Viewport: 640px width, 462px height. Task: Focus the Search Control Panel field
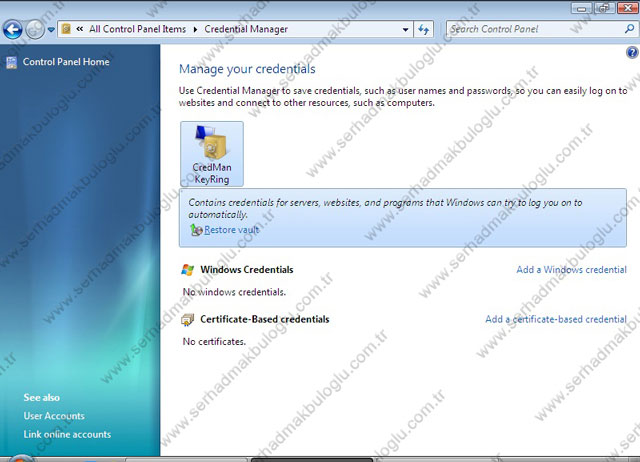coord(535,29)
